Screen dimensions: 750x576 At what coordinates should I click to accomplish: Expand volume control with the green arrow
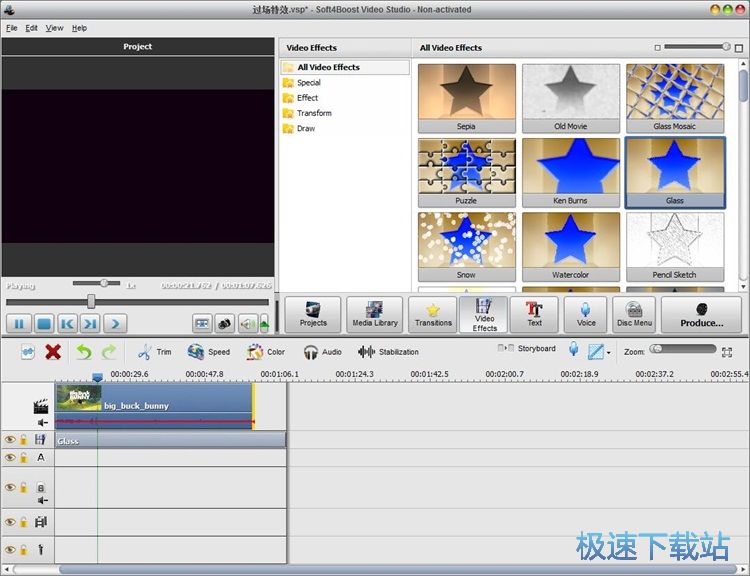264,324
